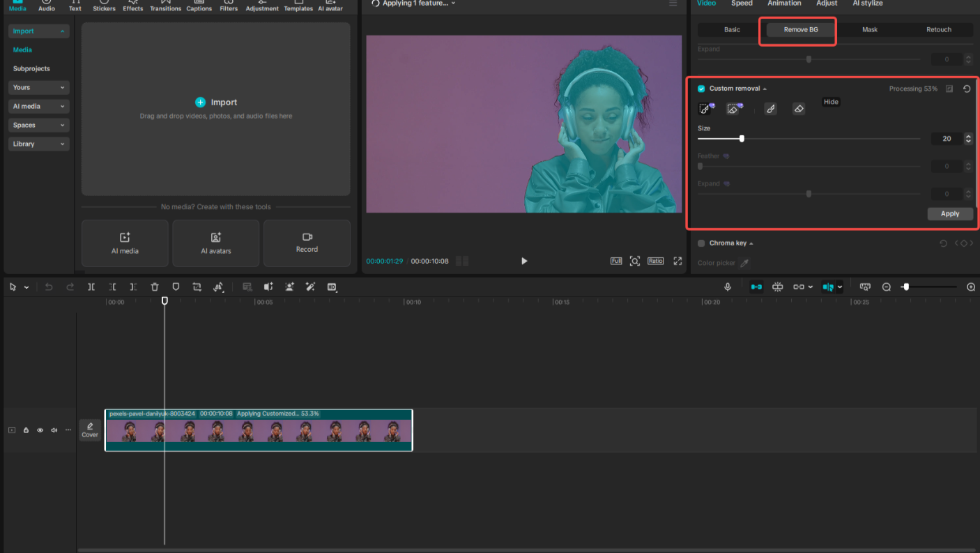Enable the Chroma key checkbox
This screenshot has height=553, width=980.
tap(700, 243)
